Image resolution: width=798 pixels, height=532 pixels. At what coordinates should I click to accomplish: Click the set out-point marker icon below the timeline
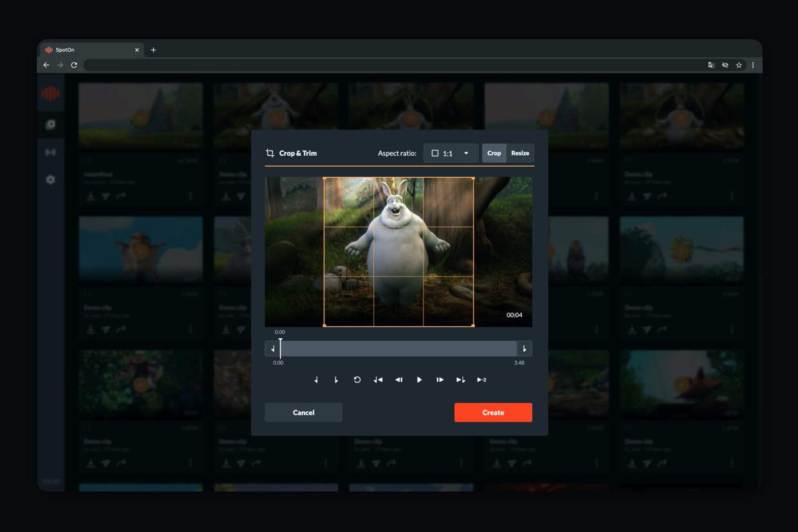[x=336, y=380]
